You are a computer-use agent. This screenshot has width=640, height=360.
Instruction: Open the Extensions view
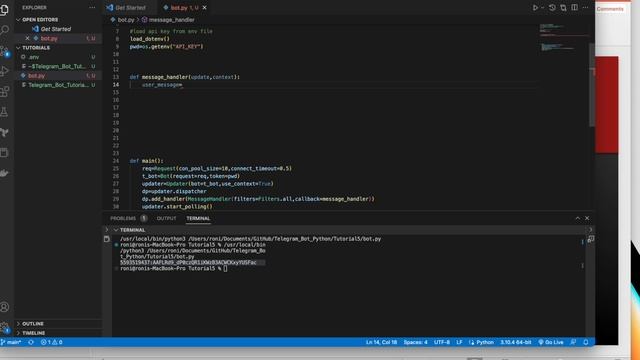(4, 91)
